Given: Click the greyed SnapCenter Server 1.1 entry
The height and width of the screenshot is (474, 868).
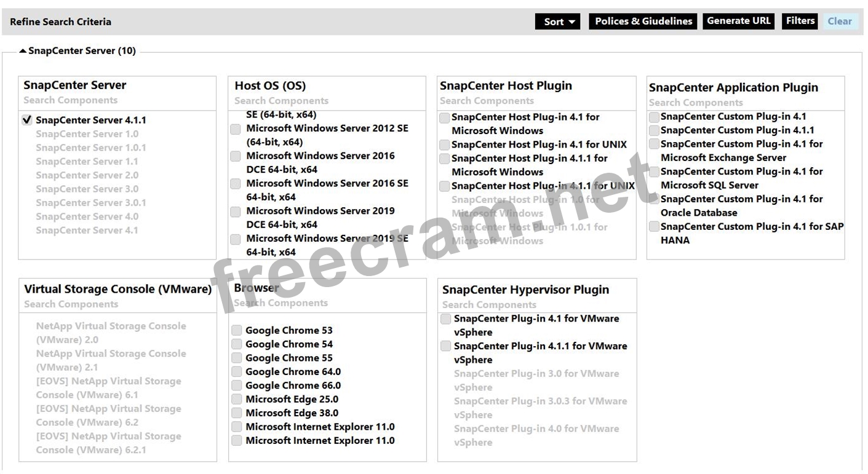Looking at the screenshot, I should pyautogui.click(x=87, y=162).
